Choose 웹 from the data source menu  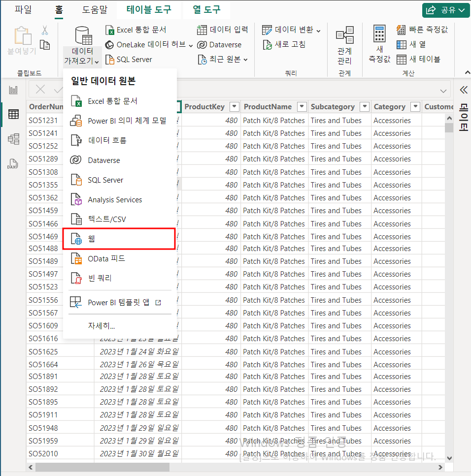click(x=119, y=239)
